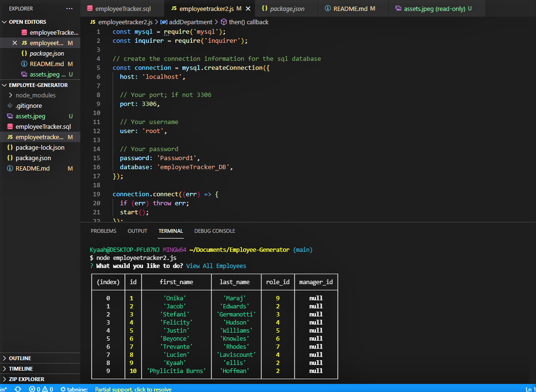Click the info icon beside README.md in the file tree
This screenshot has height=392, width=536.
pyautogui.click(x=10, y=169)
